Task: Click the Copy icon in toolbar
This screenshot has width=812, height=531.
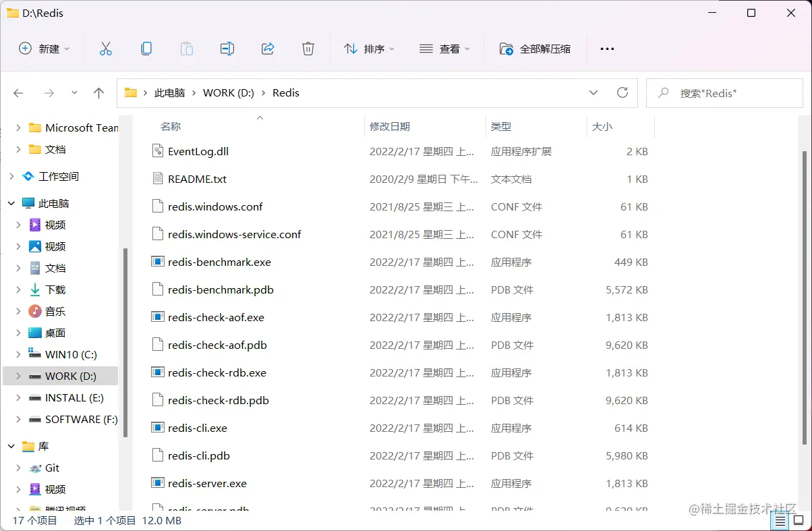Action: 146,49
